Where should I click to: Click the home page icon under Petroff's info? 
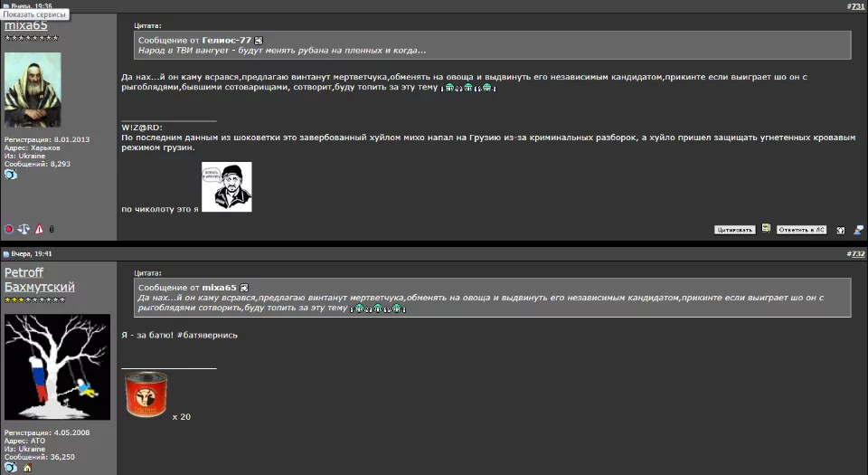27,468
